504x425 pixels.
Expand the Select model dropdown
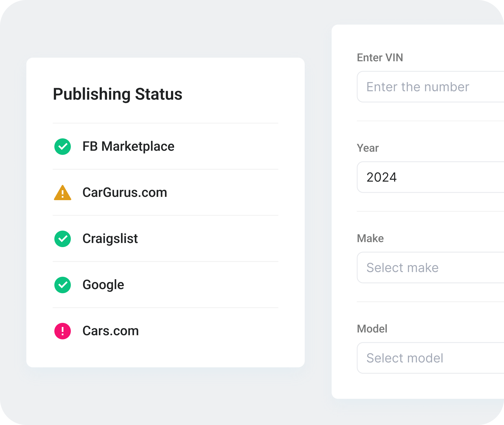[x=430, y=358]
